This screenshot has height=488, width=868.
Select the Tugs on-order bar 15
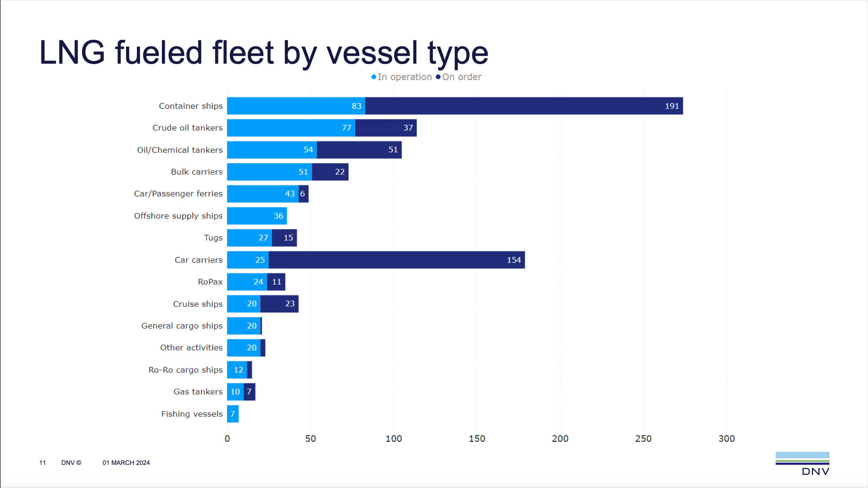coord(284,238)
